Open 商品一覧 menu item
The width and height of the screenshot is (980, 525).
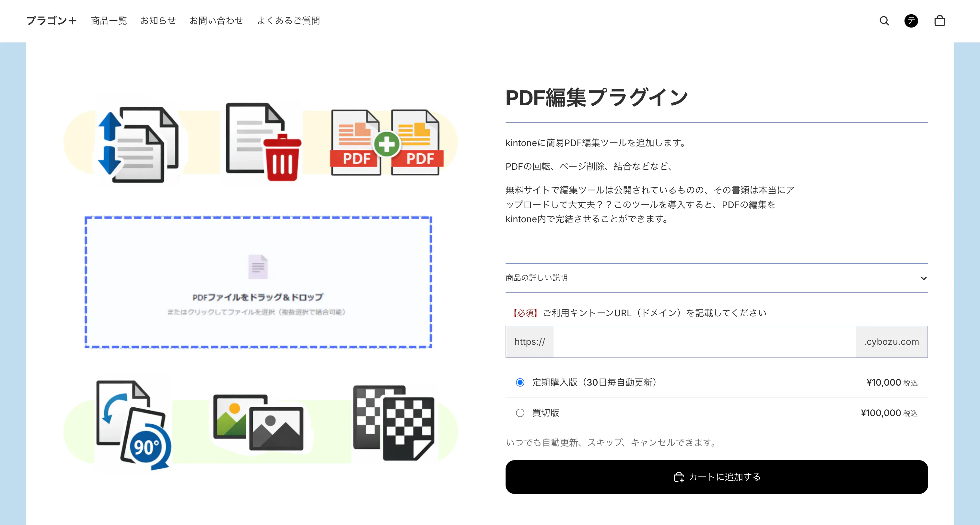[109, 21]
